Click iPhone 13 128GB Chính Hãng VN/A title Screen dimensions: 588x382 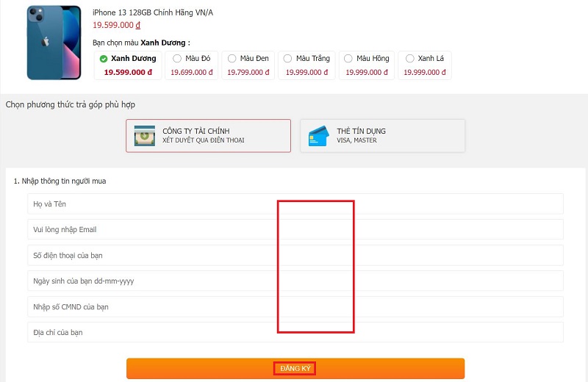[153, 12]
